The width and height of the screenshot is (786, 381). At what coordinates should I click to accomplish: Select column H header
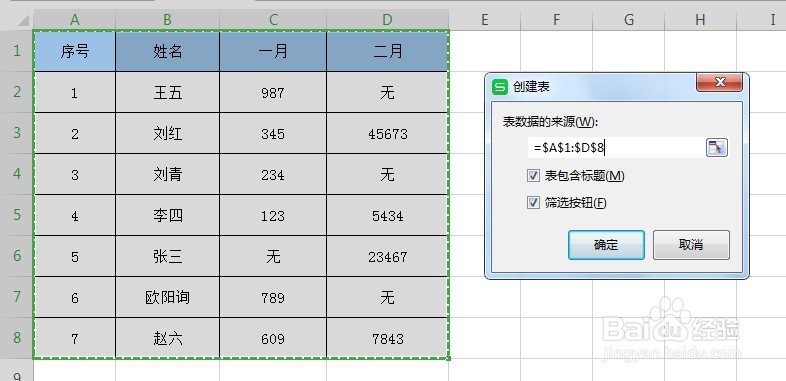coord(700,20)
